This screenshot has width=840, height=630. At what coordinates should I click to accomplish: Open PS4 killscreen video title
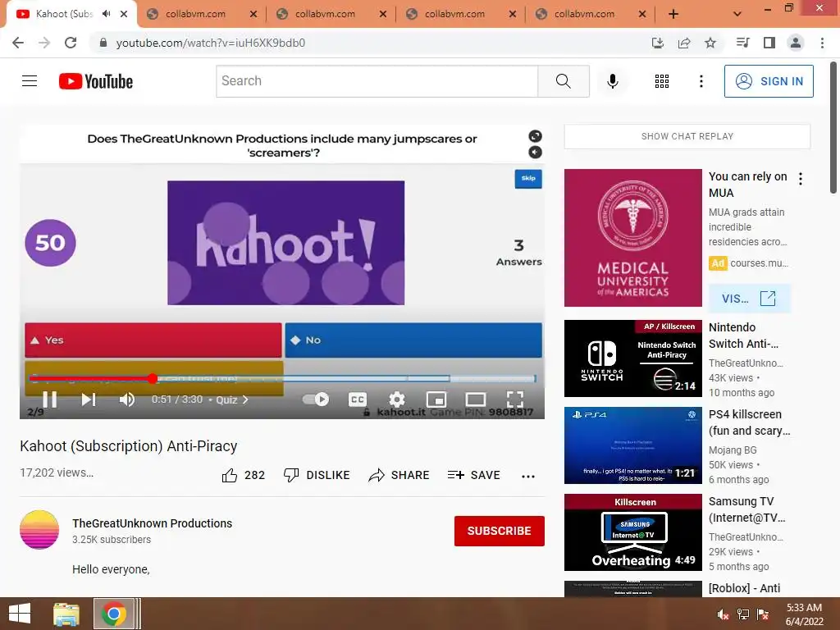(749, 422)
